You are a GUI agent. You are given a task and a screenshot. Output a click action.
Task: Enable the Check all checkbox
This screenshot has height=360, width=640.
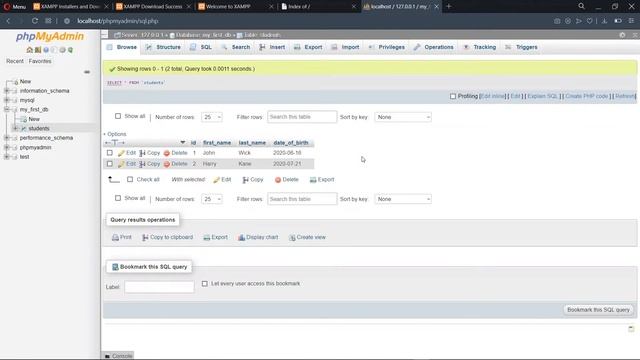(x=130, y=179)
